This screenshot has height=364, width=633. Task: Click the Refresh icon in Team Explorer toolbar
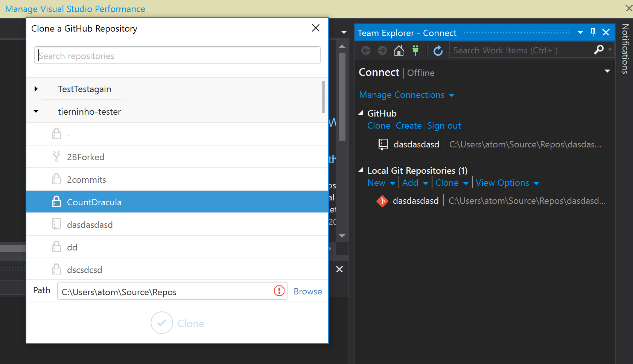438,50
